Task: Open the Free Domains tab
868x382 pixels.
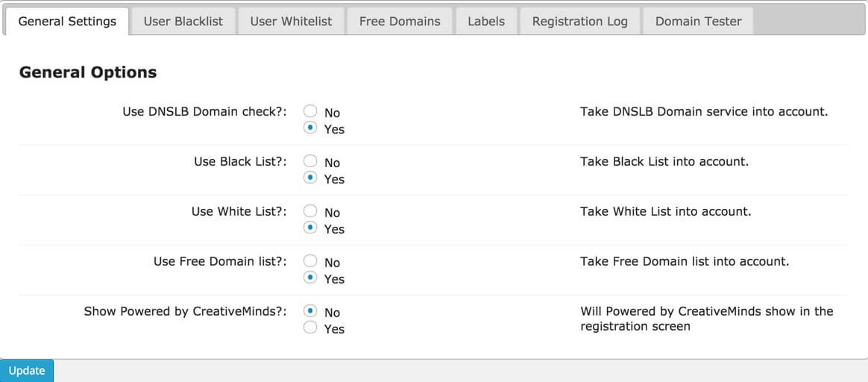Action: pyautogui.click(x=400, y=21)
